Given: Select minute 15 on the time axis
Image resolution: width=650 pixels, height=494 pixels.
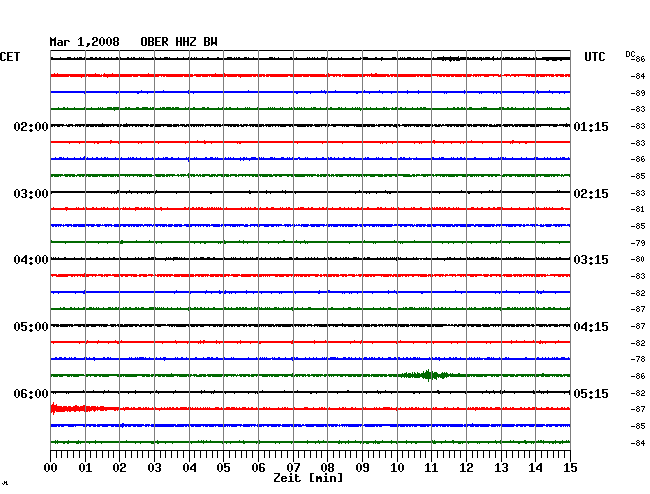Looking at the screenshot, I should 570,467.
